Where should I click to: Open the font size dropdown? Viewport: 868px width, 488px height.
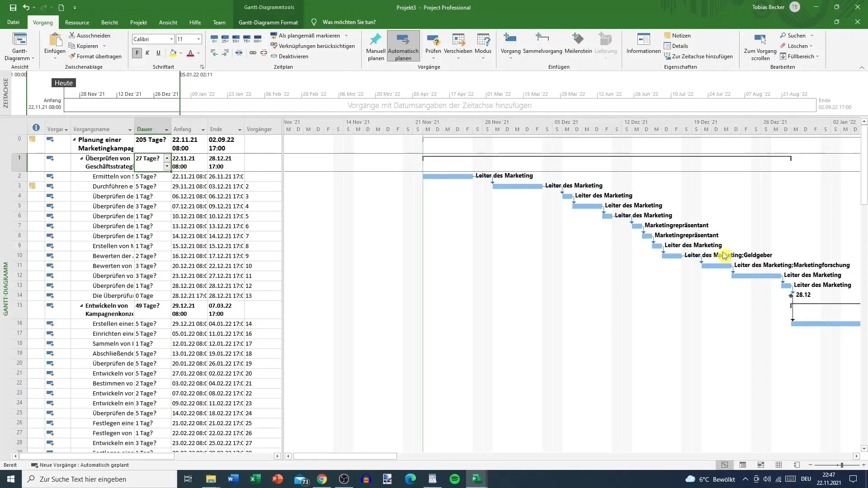pyautogui.click(x=198, y=39)
